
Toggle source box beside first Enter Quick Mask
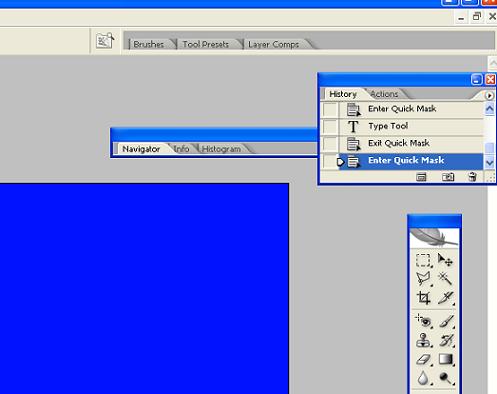coord(330,109)
